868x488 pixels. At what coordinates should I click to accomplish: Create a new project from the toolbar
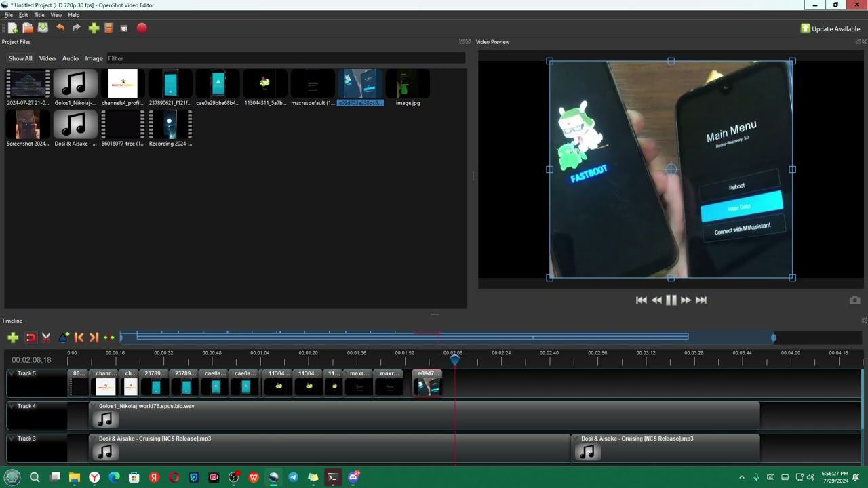pyautogui.click(x=12, y=28)
